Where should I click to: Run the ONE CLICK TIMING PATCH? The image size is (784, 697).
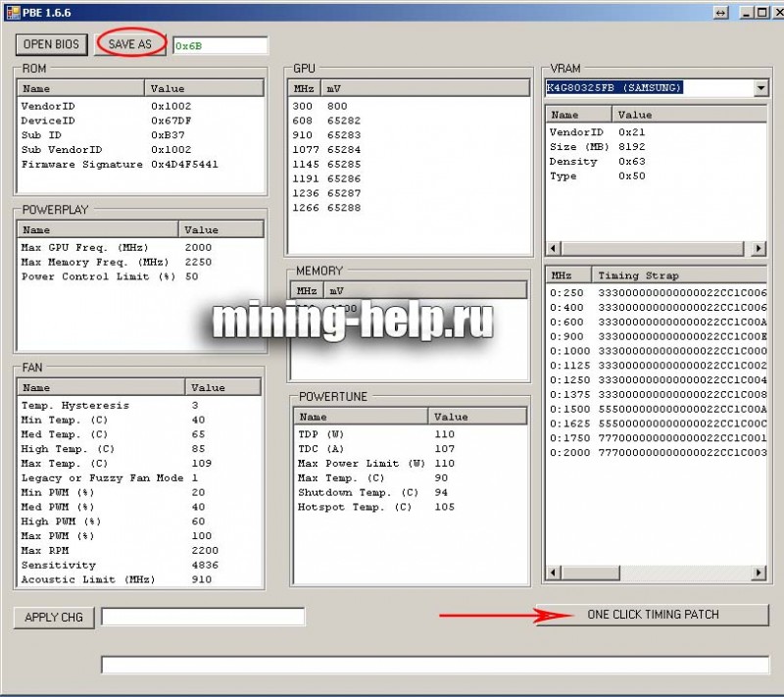(653, 615)
